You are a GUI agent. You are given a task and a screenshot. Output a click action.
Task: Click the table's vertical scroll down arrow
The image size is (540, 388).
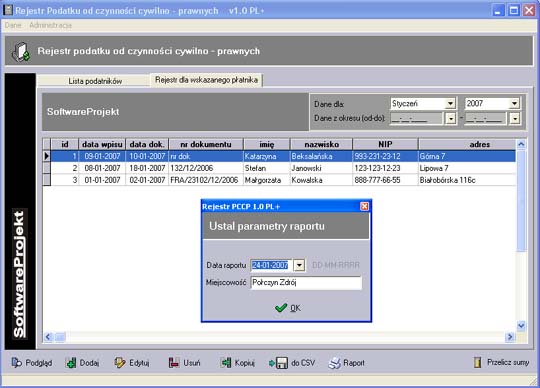[521, 325]
